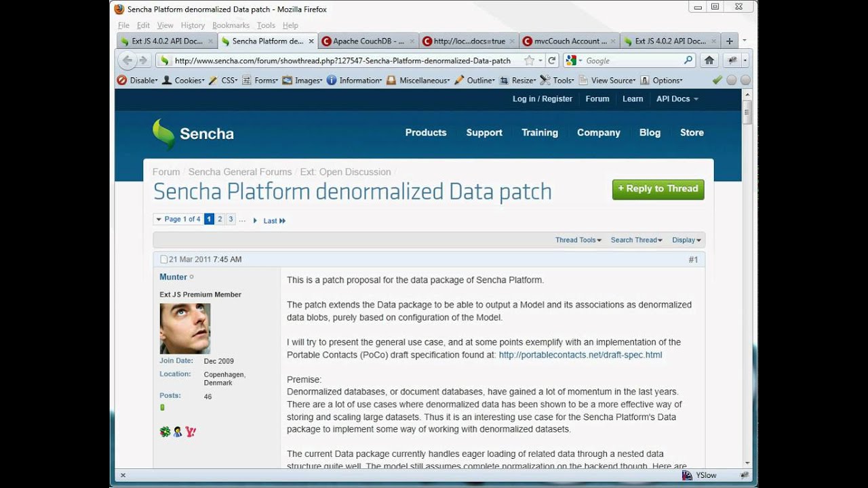Open the Products navigation item

point(426,133)
